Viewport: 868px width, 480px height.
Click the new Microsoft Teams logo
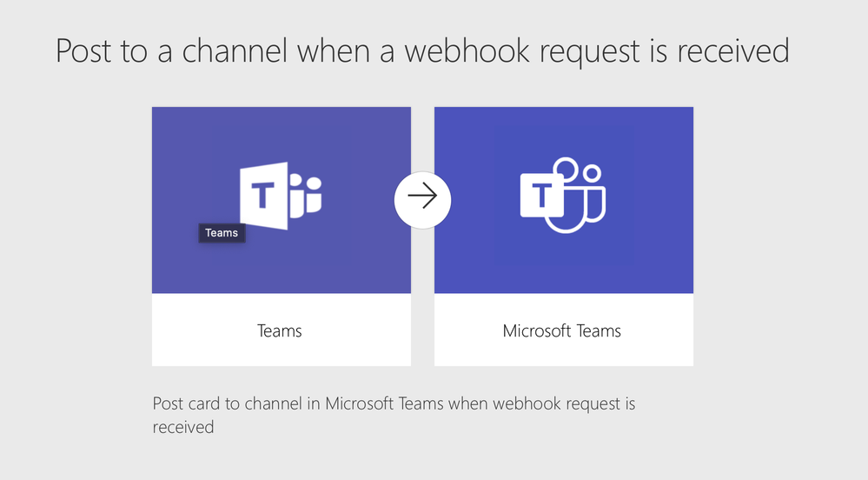(563, 195)
